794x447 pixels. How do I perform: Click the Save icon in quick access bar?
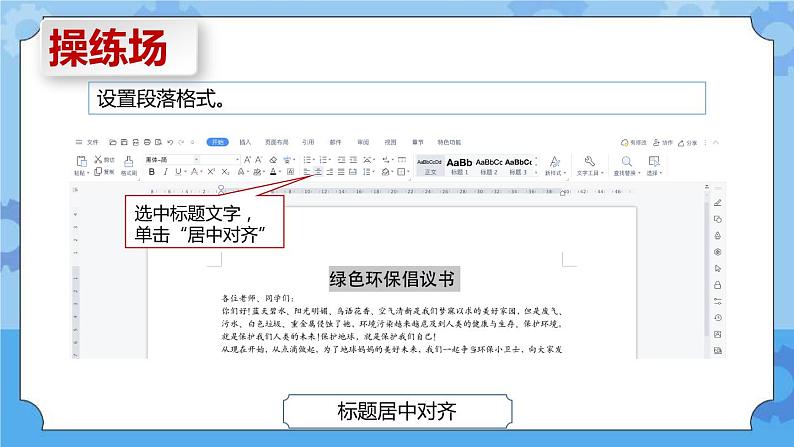124,142
